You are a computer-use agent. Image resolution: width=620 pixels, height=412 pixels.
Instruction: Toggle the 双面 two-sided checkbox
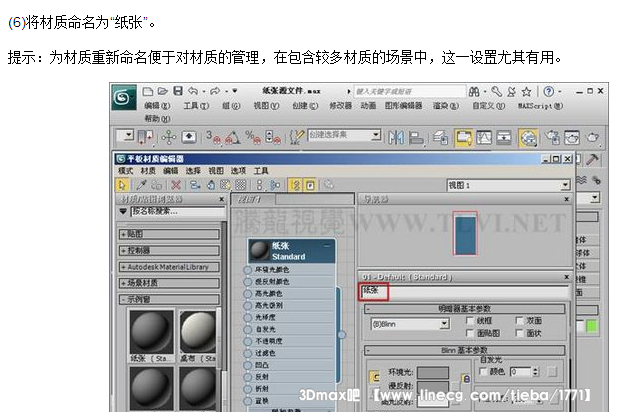coord(520,321)
